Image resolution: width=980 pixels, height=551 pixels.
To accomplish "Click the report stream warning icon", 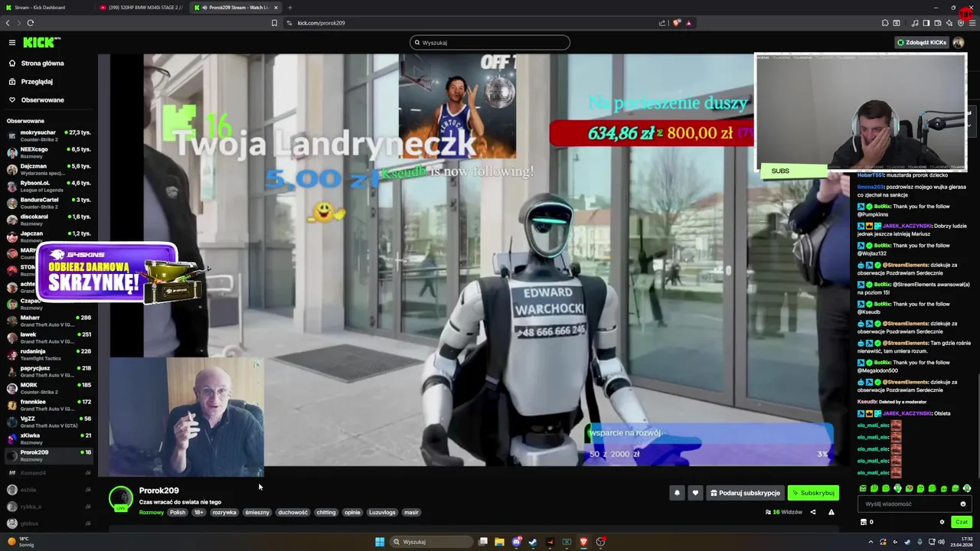I will (831, 512).
